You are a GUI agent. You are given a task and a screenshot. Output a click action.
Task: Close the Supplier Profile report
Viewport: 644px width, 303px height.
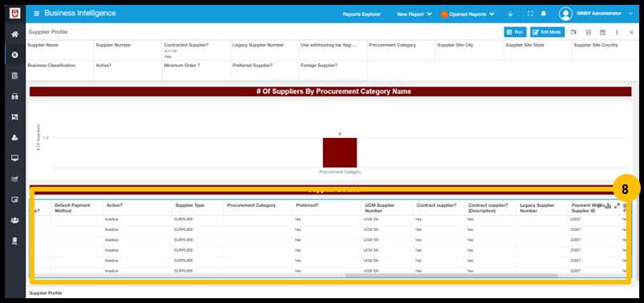(x=631, y=32)
